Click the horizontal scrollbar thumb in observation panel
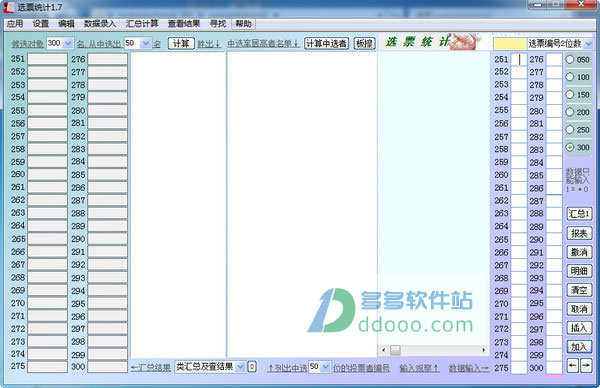Screen dimensions: 600x388 [395, 350]
